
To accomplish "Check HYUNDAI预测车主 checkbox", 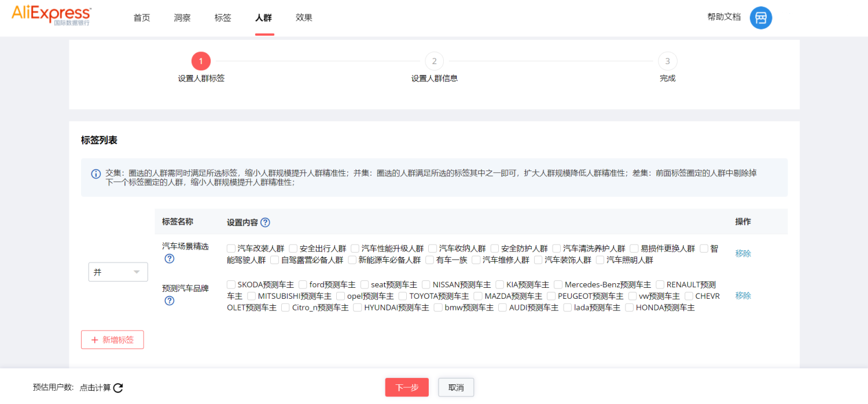I will [358, 308].
